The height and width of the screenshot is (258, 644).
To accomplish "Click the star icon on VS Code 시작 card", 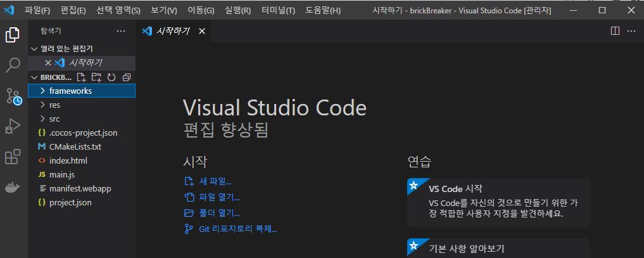I will (x=414, y=185).
